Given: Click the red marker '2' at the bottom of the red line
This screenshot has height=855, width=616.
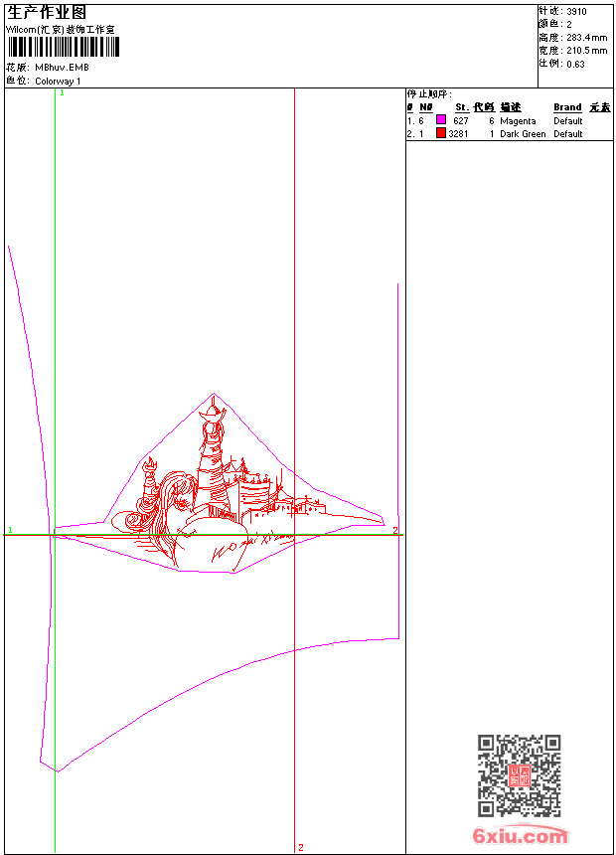Looking at the screenshot, I should [301, 847].
